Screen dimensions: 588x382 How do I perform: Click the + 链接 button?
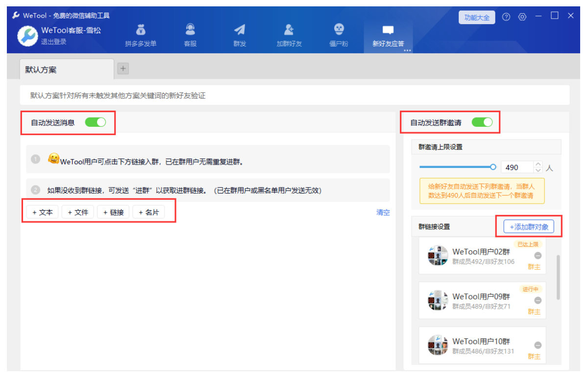tap(113, 212)
